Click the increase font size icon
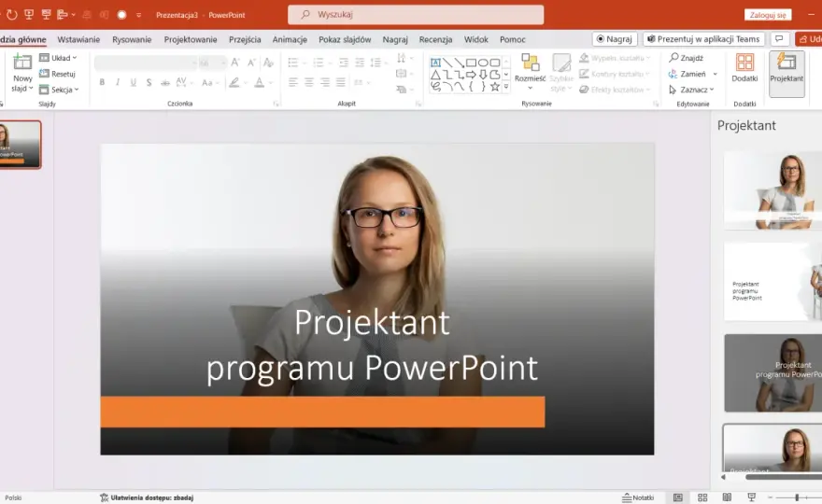Image resolution: width=822 pixels, height=504 pixels. tap(235, 63)
